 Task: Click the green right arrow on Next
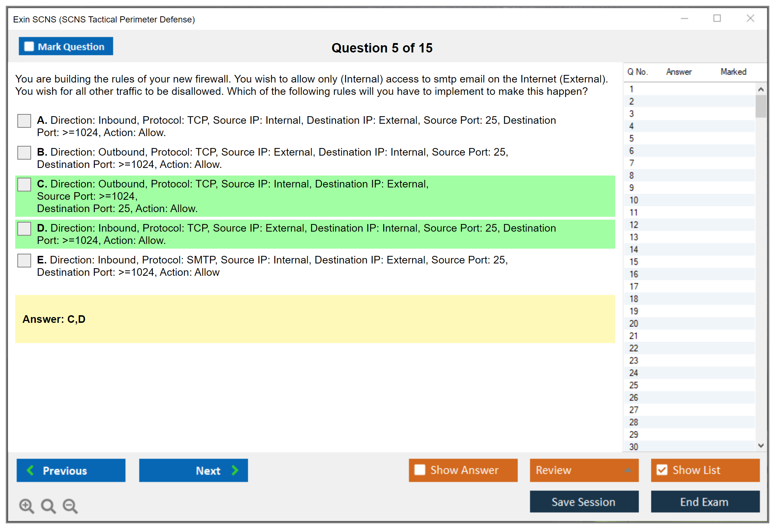tap(235, 470)
